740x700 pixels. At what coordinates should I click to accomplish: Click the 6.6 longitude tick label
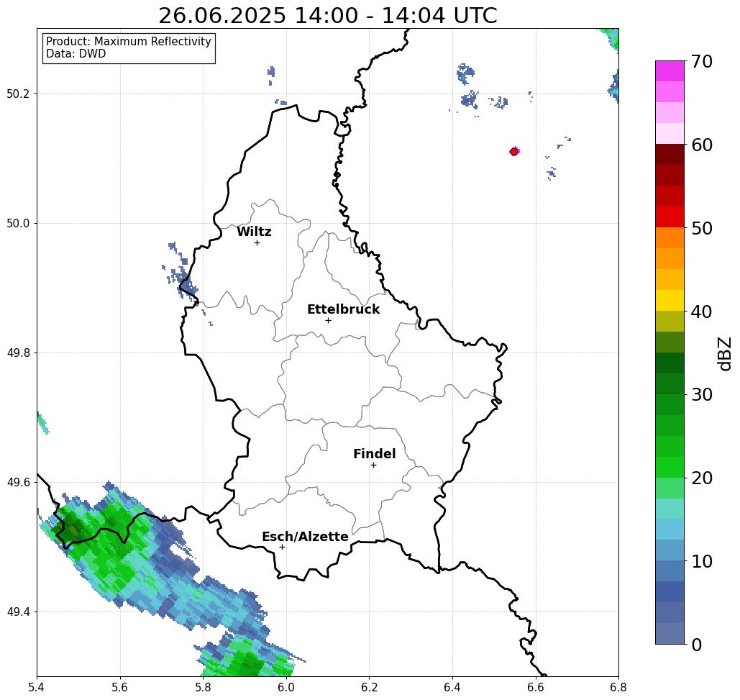[535, 687]
